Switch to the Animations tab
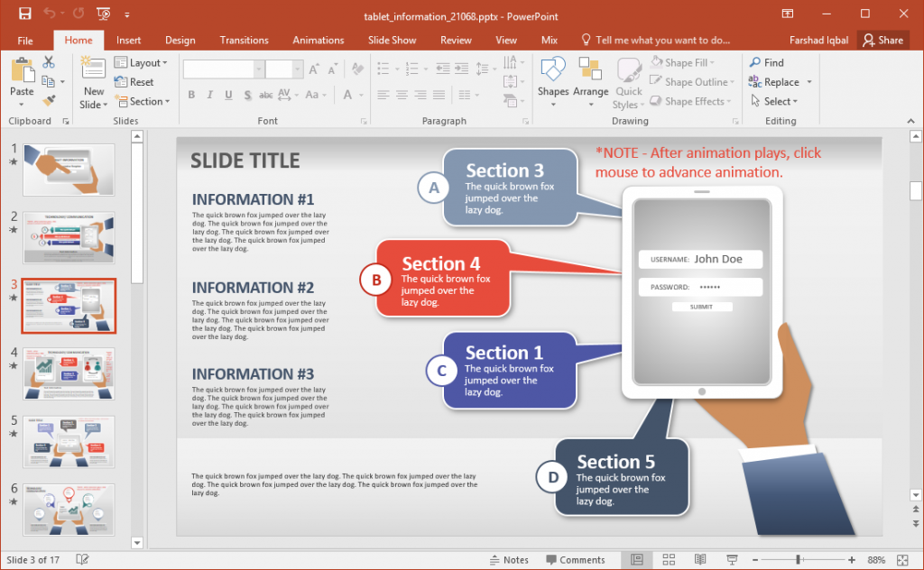The width and height of the screenshot is (924, 570). [318, 40]
